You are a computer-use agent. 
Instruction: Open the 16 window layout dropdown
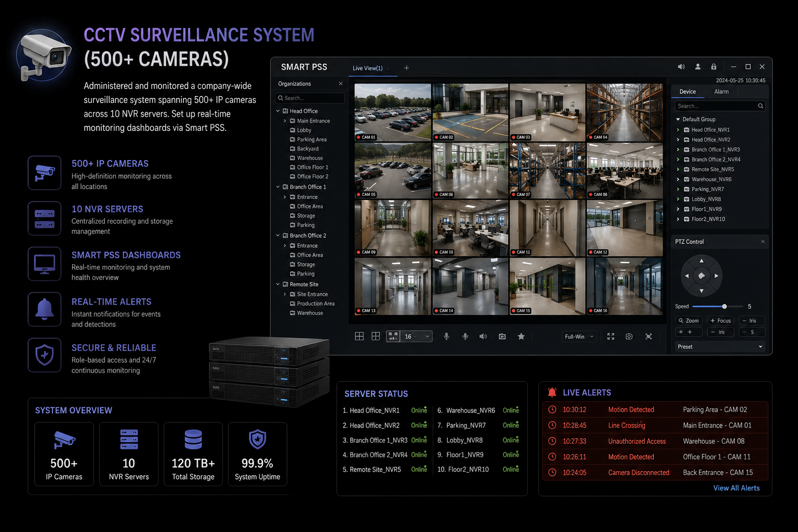tap(417, 337)
